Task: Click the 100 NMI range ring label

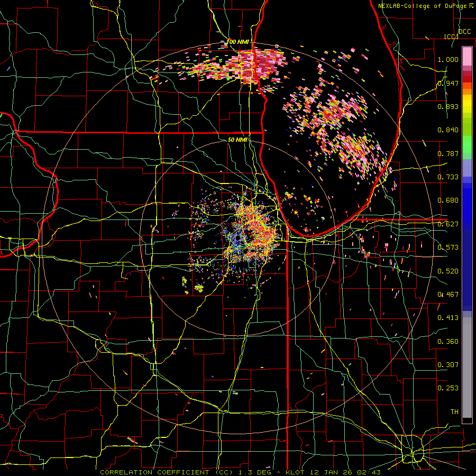Action: point(237,42)
